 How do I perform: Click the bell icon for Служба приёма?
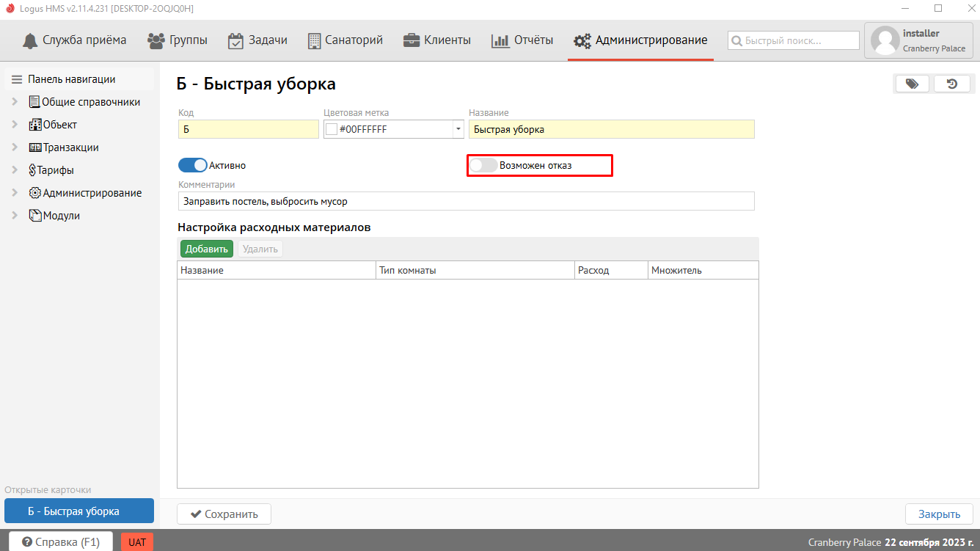click(x=30, y=40)
